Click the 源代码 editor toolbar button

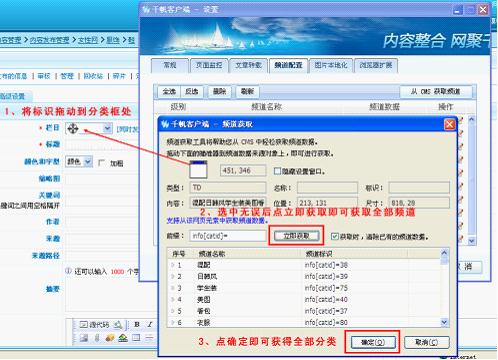pyautogui.click(x=94, y=325)
